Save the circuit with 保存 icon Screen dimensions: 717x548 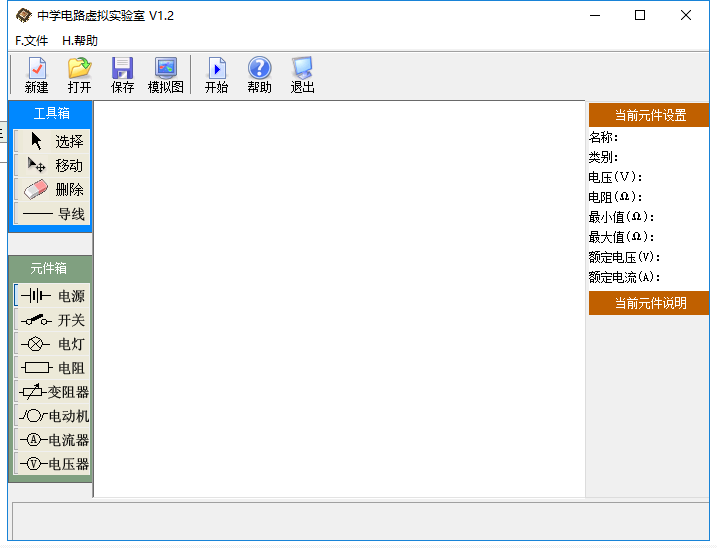[x=123, y=75]
